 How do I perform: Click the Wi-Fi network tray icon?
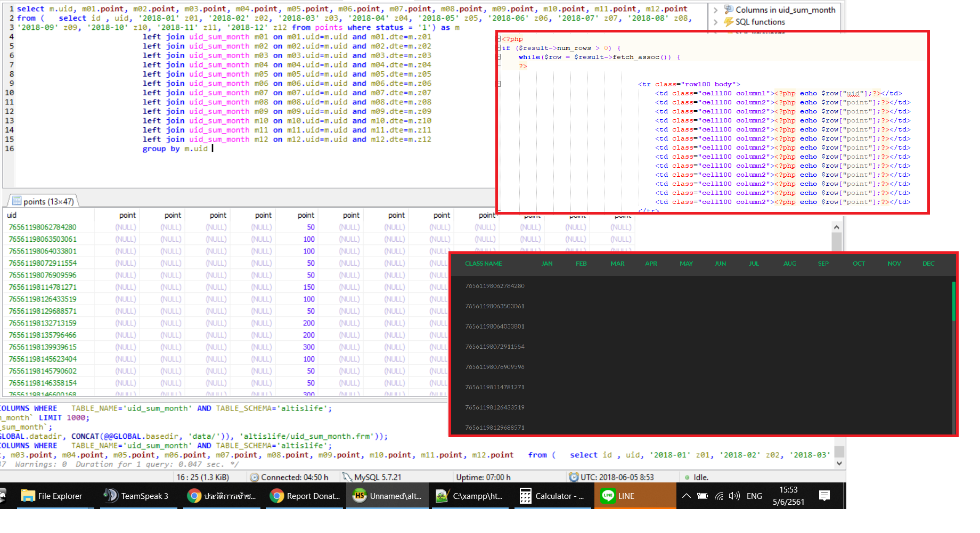click(x=719, y=496)
